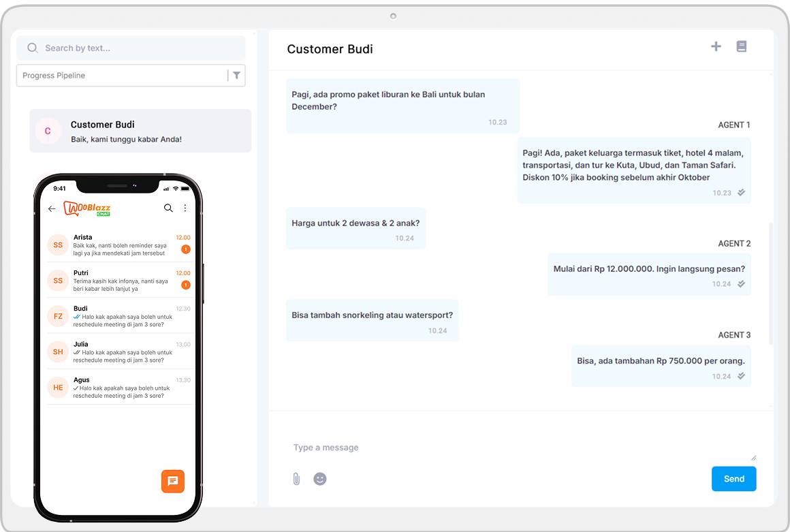Open the emoji smiley picker
The height and width of the screenshot is (532, 790).
pos(320,479)
